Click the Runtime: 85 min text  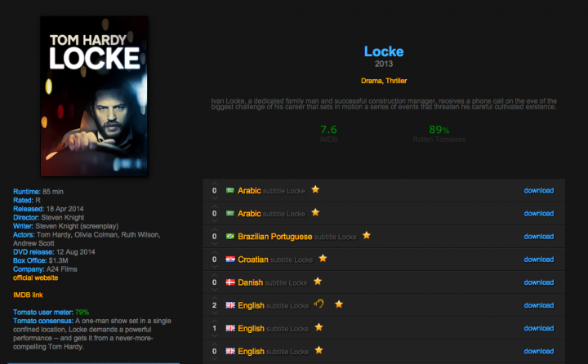[38, 192]
